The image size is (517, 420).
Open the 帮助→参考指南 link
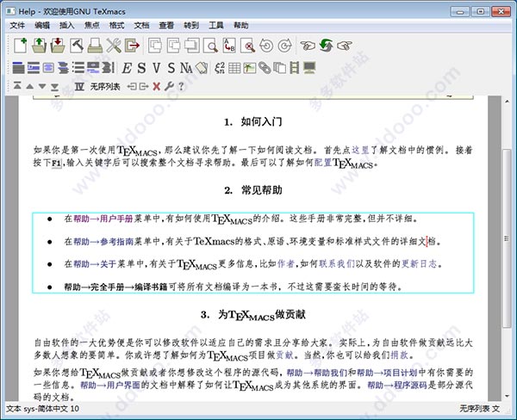(103, 242)
